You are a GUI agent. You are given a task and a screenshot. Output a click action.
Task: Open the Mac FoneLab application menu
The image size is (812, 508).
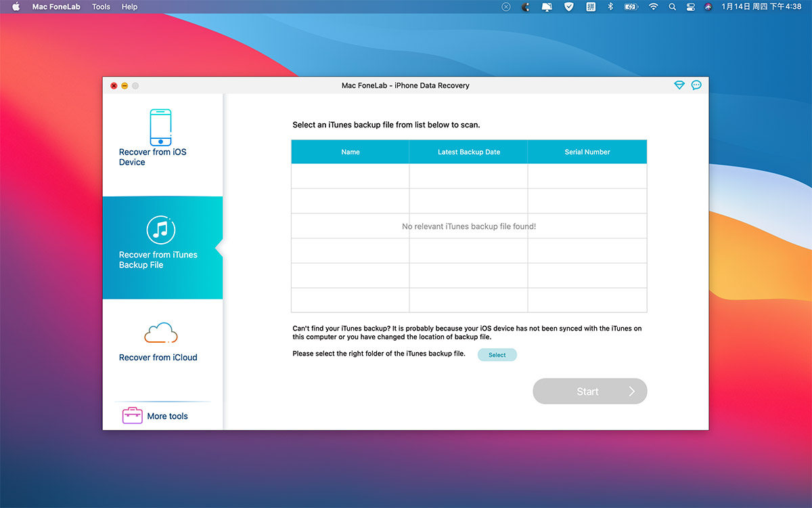pyautogui.click(x=56, y=7)
